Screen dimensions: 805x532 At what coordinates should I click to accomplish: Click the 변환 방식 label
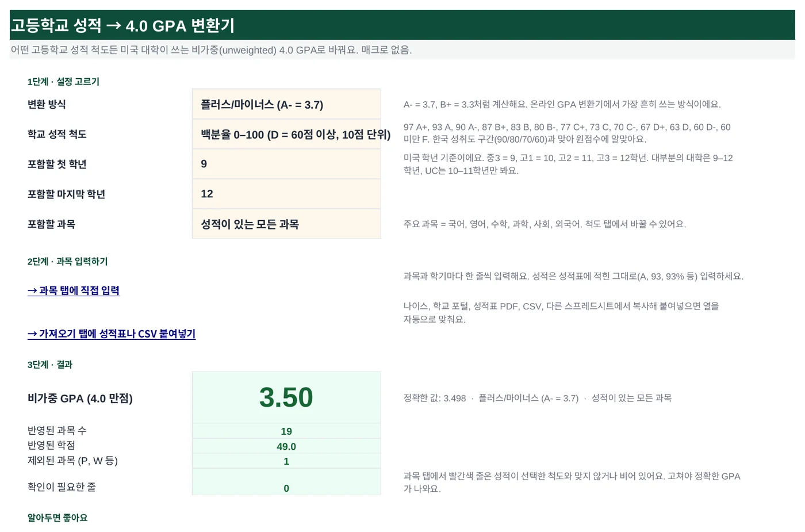[47, 104]
